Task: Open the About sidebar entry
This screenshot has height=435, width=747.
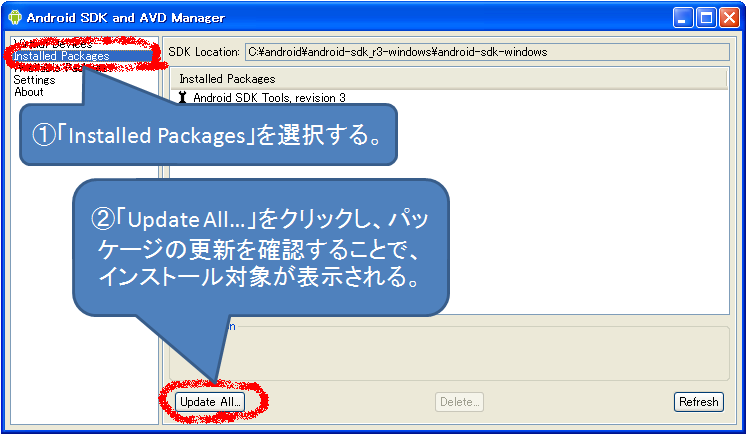Action: click(x=29, y=91)
